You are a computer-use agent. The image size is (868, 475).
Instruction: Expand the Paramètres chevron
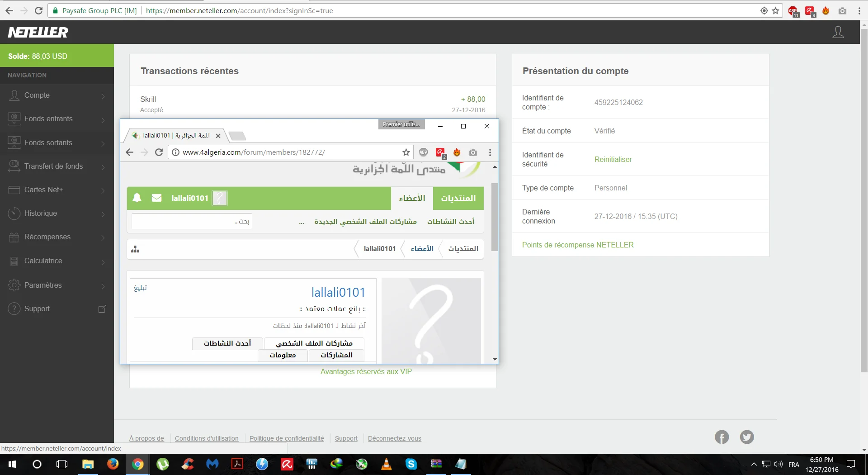(x=103, y=285)
